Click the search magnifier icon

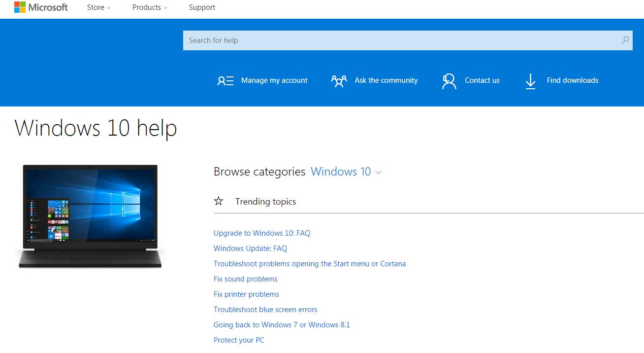tap(624, 40)
